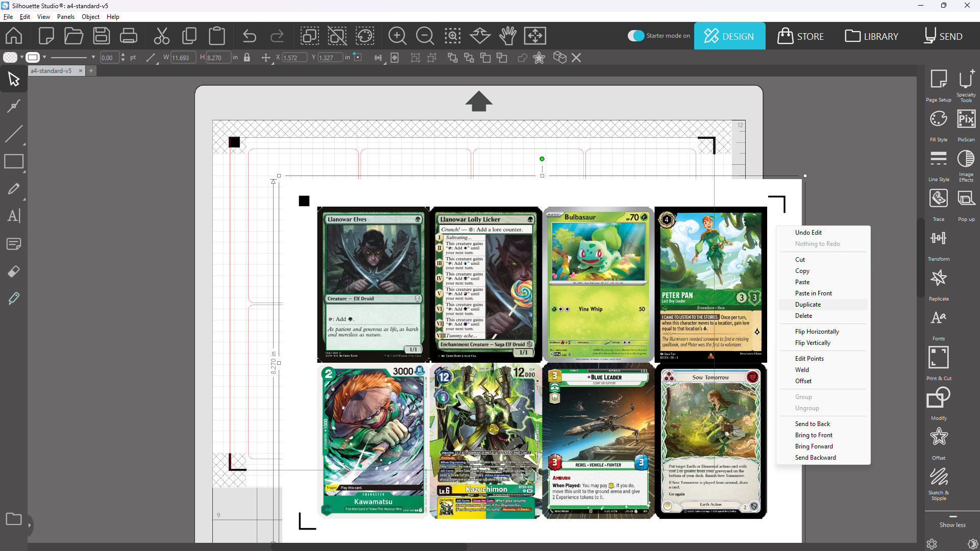Click the line thickness input field
The width and height of the screenshot is (980, 551).
[109, 58]
